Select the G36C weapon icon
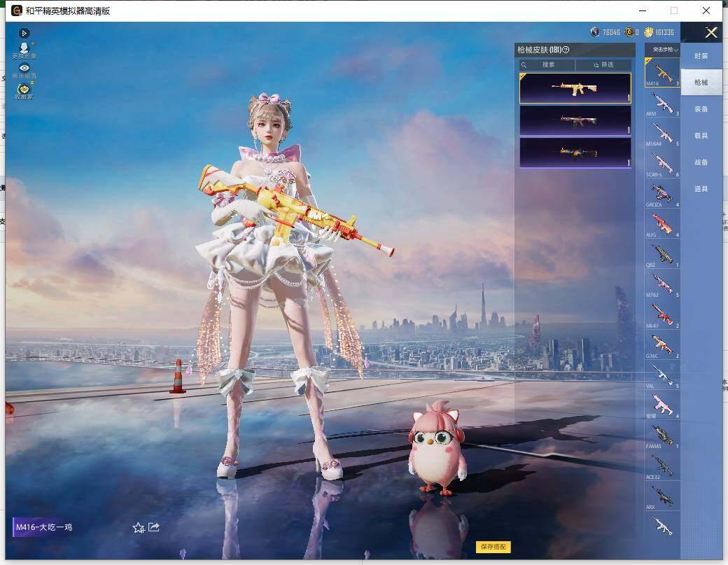 pyautogui.click(x=662, y=344)
